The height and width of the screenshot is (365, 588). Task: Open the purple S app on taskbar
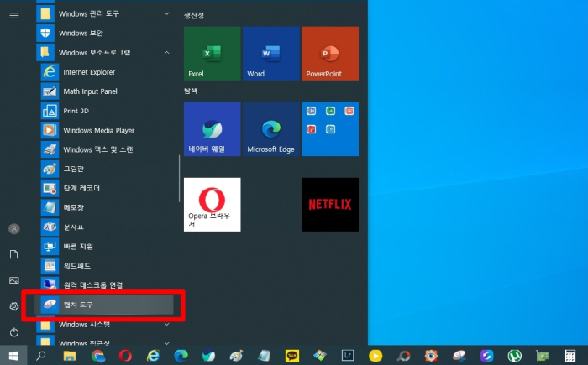tap(486, 356)
